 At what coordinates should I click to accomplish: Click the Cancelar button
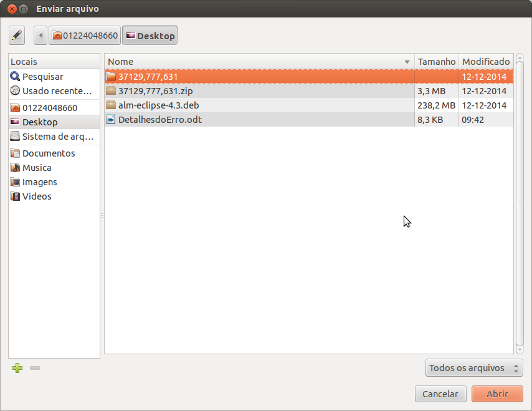[440, 394]
